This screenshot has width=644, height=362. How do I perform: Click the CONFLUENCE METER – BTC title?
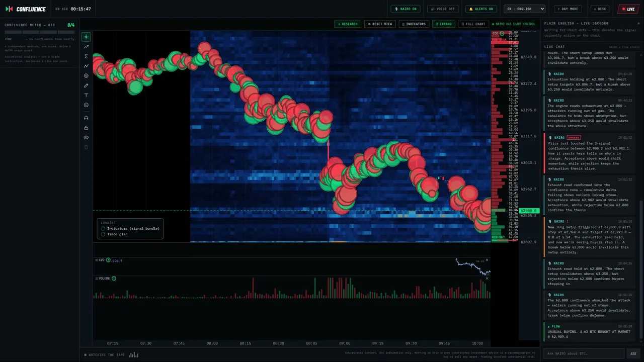[x=30, y=25]
